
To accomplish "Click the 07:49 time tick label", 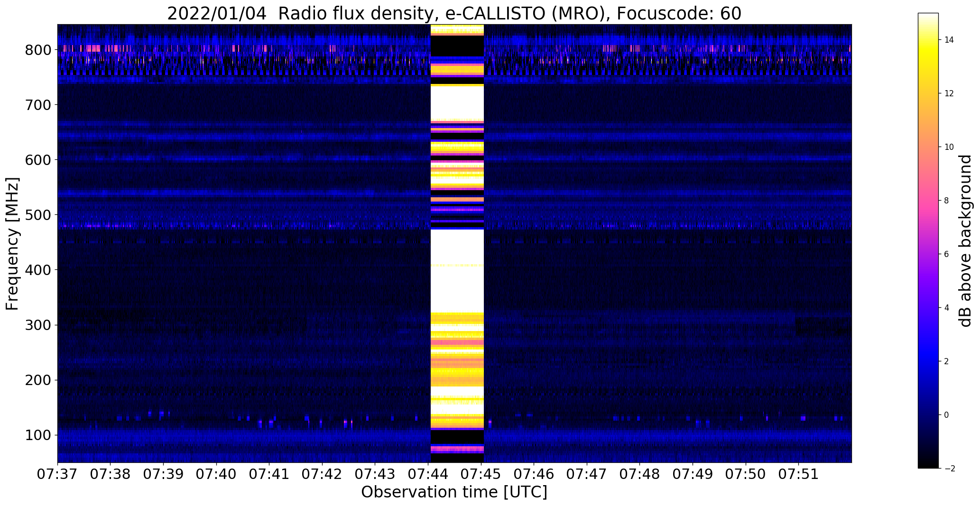I will (693, 474).
